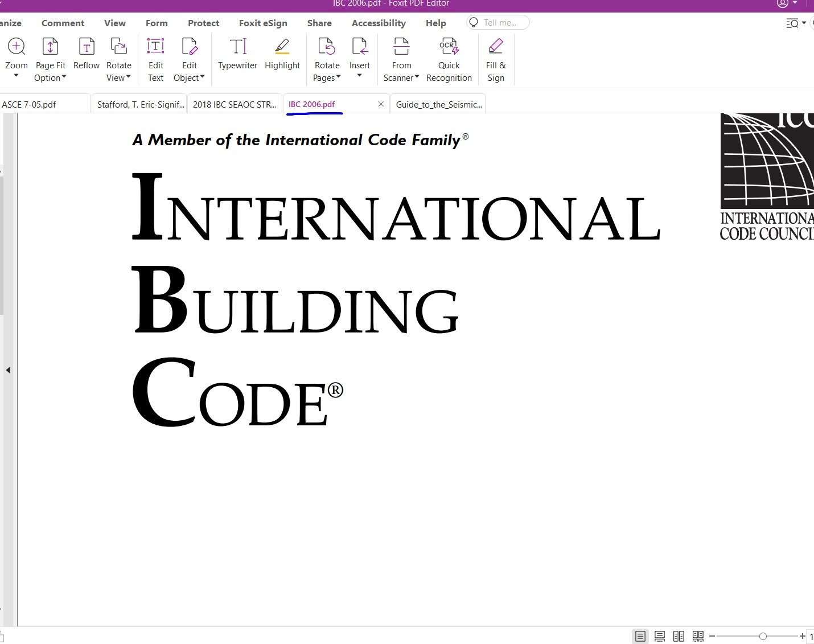Switch to ASCE 7-05.pdf tab
The image size is (814, 644).
point(44,104)
